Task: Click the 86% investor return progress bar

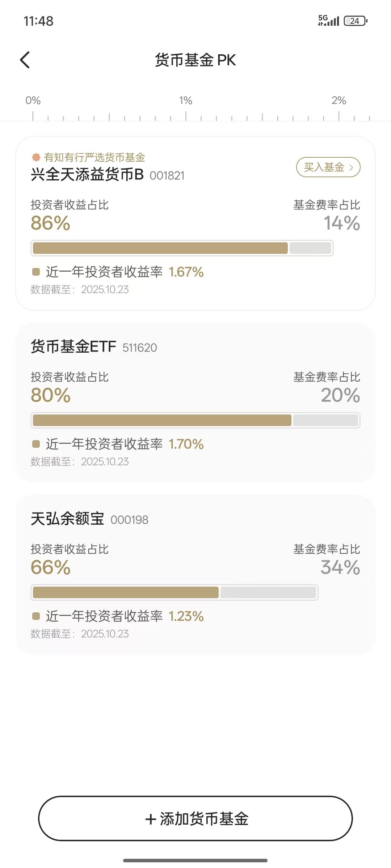Action: point(160,248)
